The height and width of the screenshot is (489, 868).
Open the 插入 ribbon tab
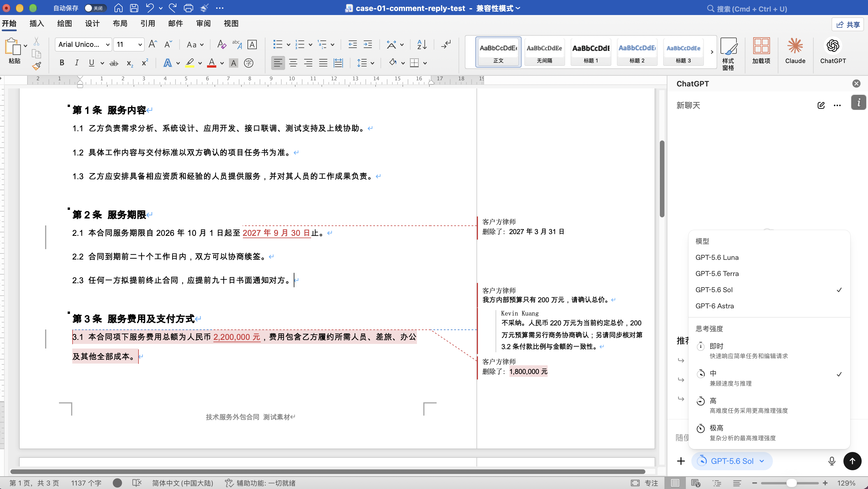pos(37,23)
